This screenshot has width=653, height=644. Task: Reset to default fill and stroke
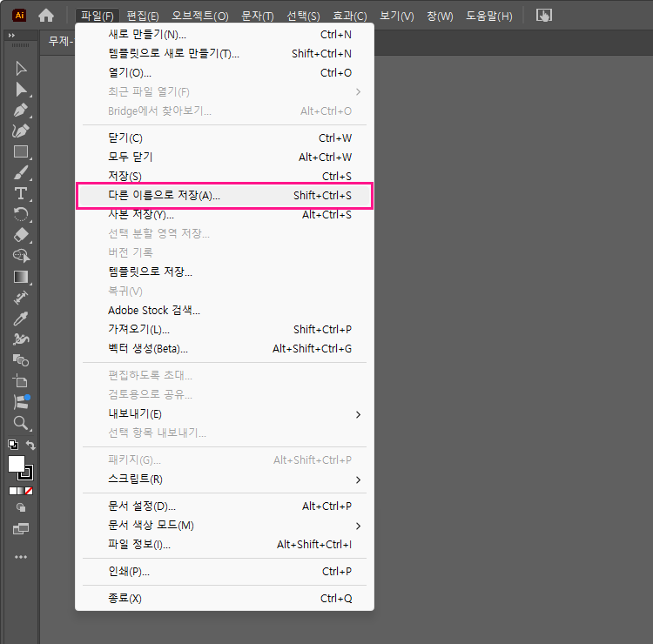pos(12,445)
